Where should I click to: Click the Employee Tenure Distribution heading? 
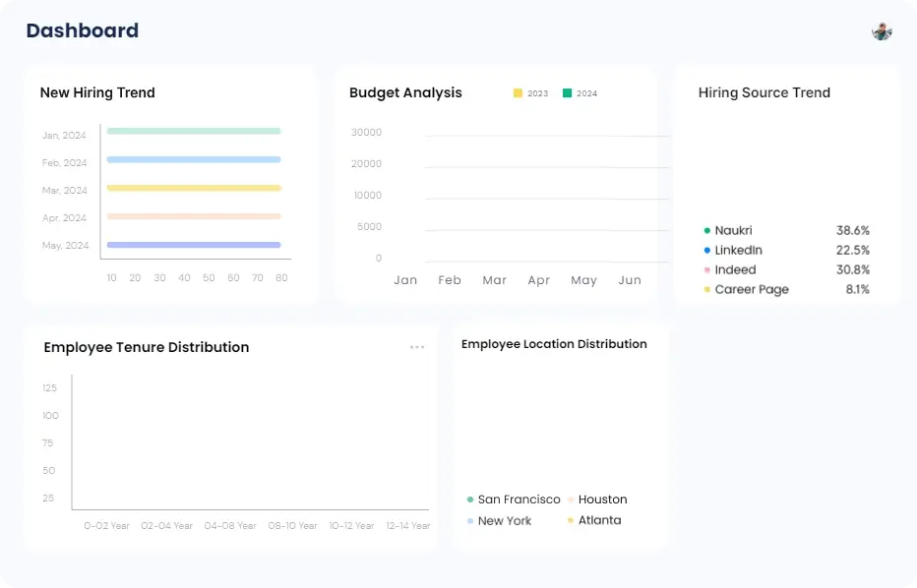tap(147, 347)
